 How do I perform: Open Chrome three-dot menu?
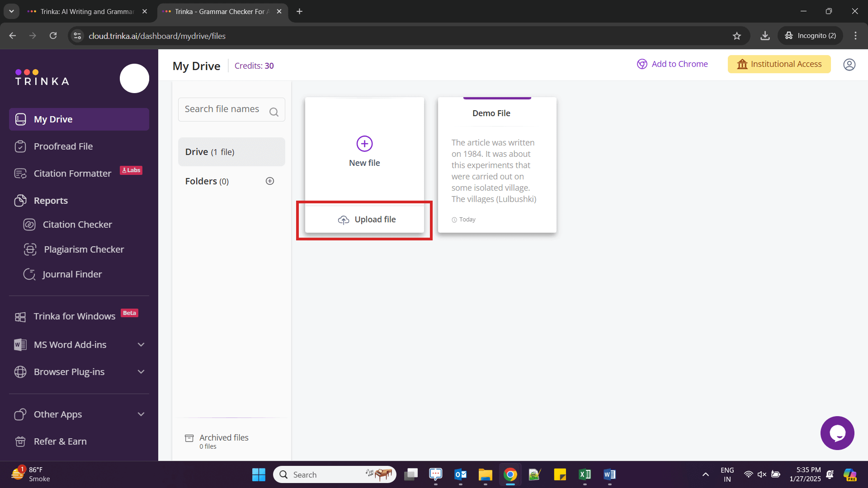click(855, 36)
